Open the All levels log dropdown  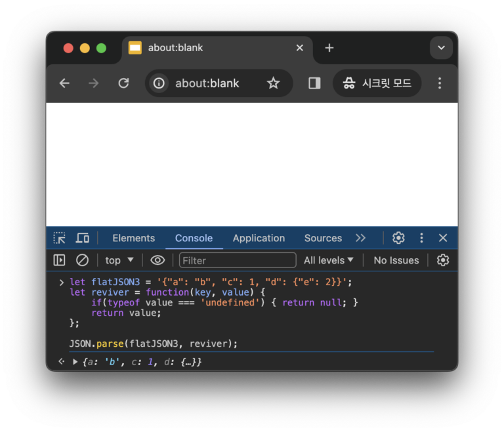tap(329, 260)
